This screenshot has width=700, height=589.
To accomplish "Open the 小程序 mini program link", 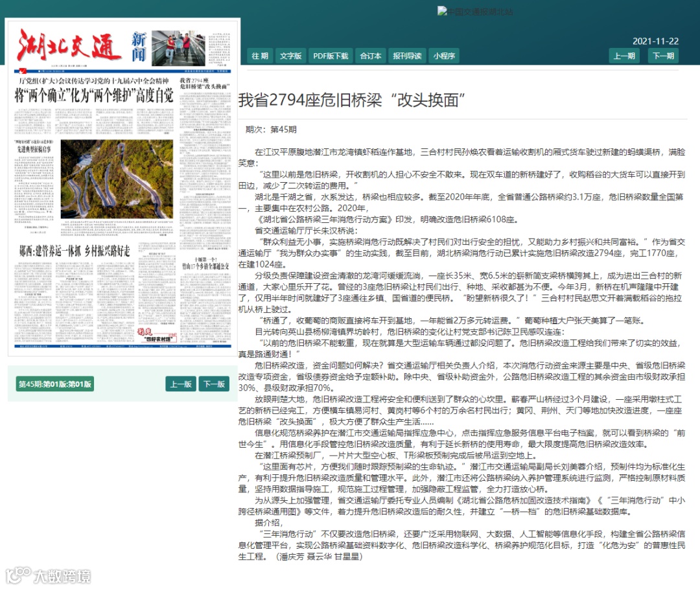I will pos(444,56).
